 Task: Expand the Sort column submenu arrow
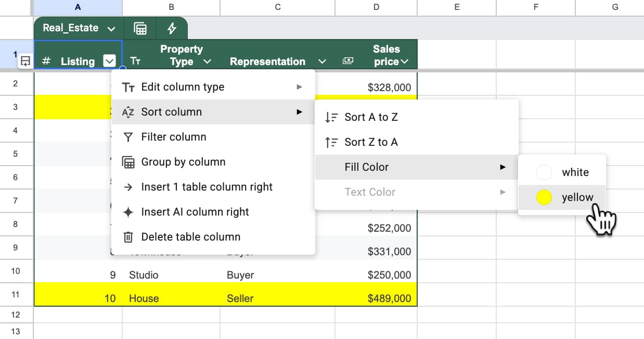(299, 112)
